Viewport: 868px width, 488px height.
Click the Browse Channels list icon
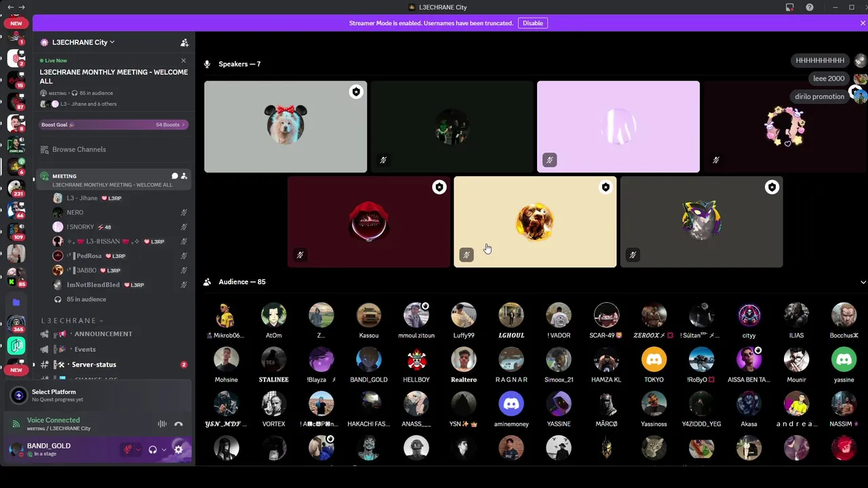tap(44, 149)
